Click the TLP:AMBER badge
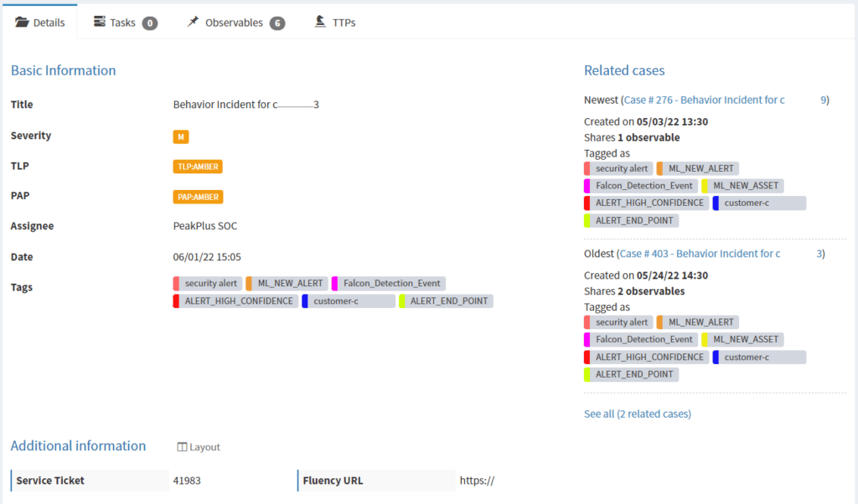The image size is (858, 504). tap(198, 167)
